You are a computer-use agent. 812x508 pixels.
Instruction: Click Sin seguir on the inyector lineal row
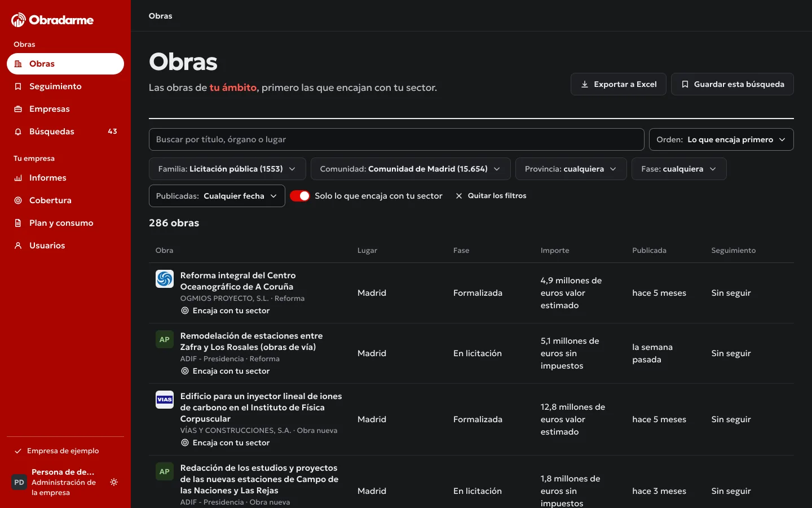(731, 419)
